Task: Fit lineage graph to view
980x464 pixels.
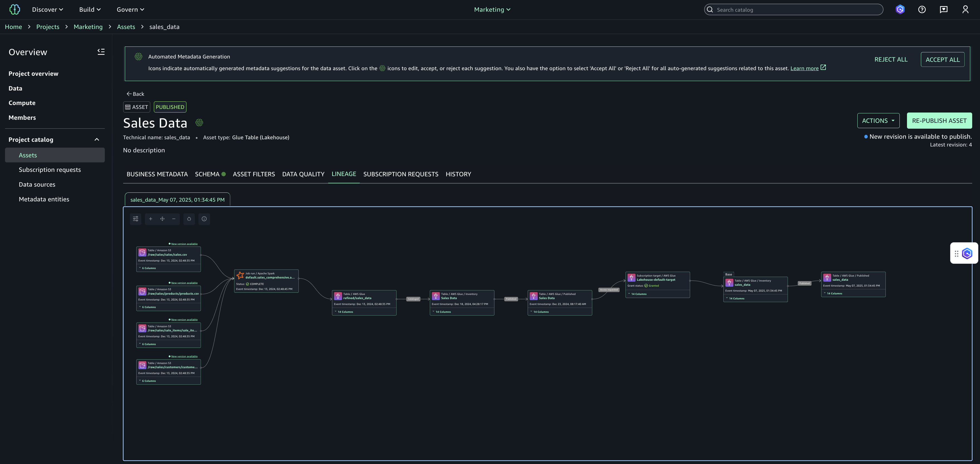Action: pos(162,219)
